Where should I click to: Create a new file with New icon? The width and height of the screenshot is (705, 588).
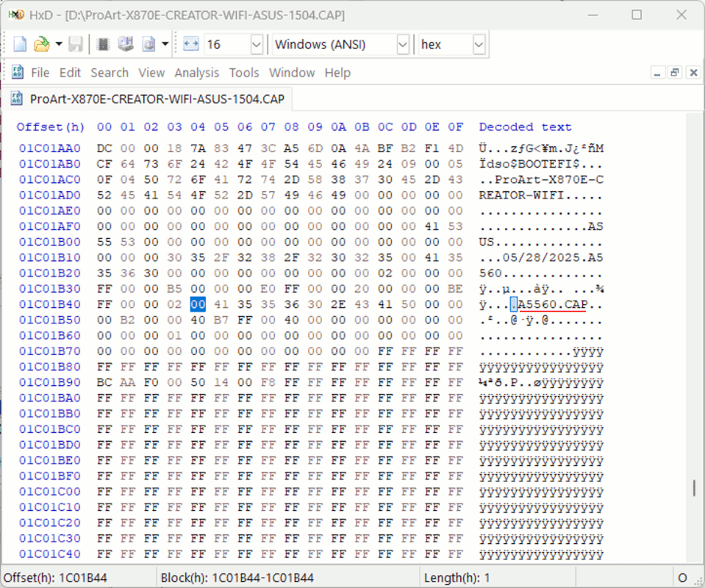click(x=20, y=45)
